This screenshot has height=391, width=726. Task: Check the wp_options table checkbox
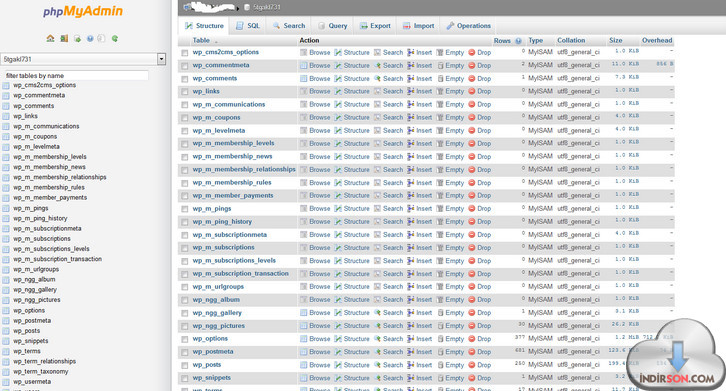185,339
